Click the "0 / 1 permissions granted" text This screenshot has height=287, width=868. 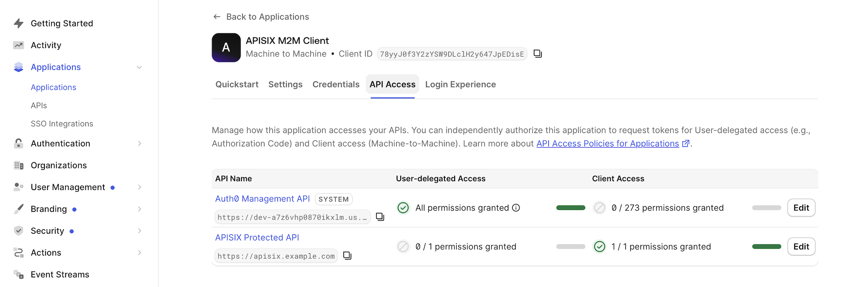point(466,246)
